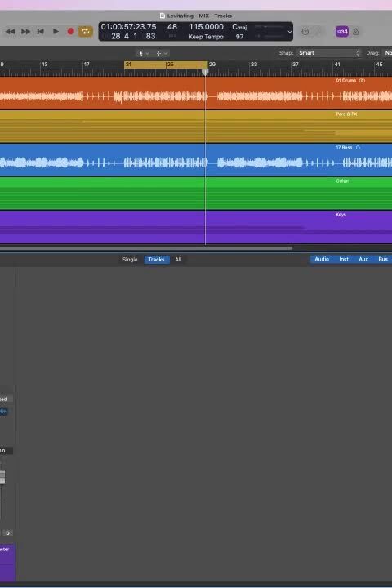
Task: Switch mixer view to Single
Action: click(x=130, y=260)
